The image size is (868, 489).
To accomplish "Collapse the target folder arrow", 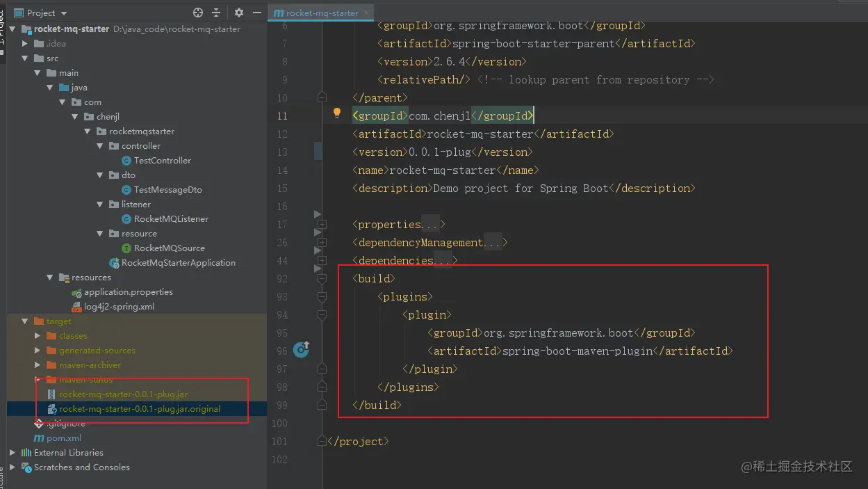I will pos(26,321).
